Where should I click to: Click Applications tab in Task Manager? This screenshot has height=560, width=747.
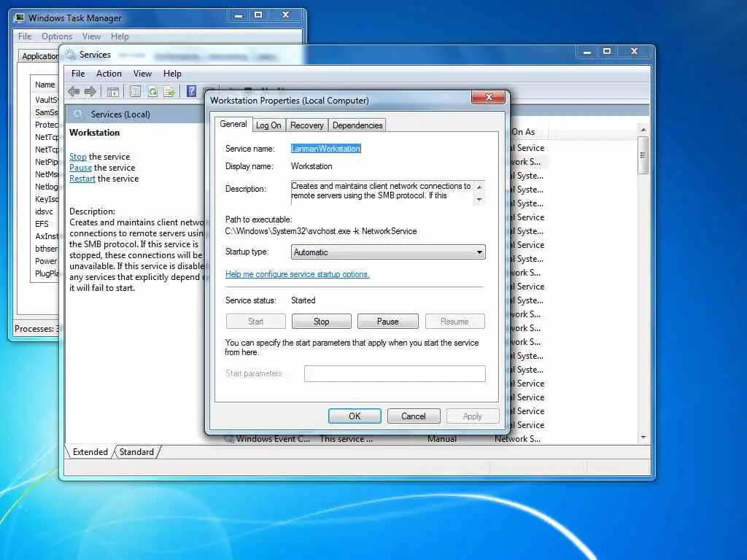point(39,56)
